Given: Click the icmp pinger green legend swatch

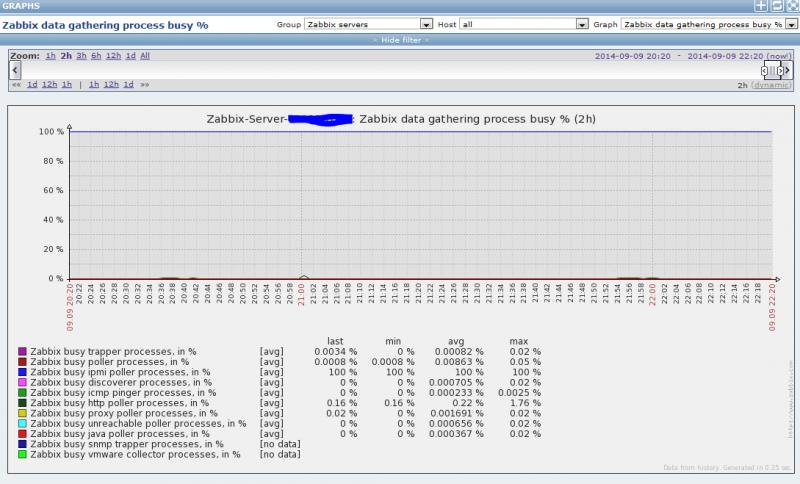Looking at the screenshot, I should [22, 393].
